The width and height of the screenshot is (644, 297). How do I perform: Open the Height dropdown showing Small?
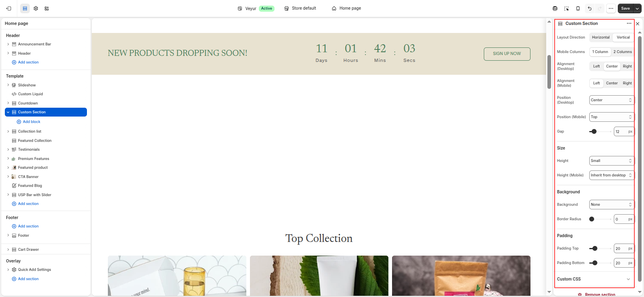click(x=611, y=161)
